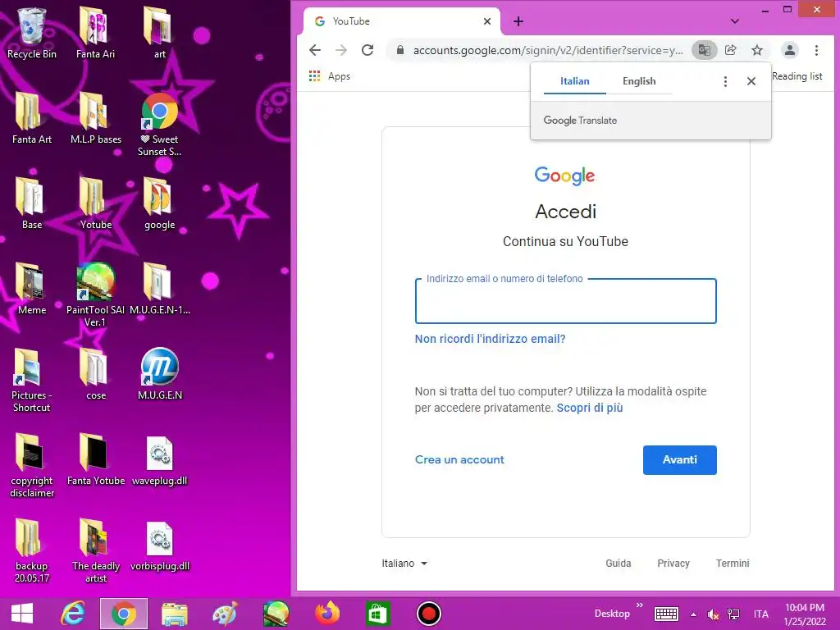Open Firefox from the taskbar

(x=326, y=614)
